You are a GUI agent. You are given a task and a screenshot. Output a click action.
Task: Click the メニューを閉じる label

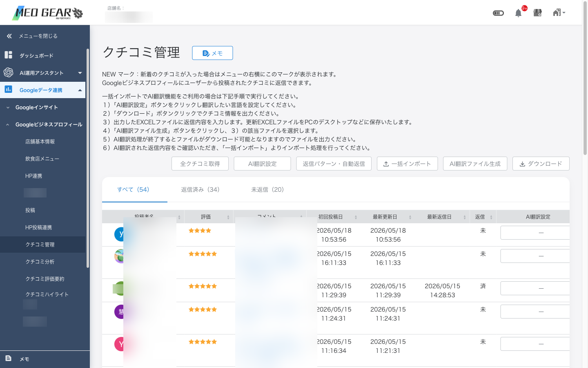point(38,36)
